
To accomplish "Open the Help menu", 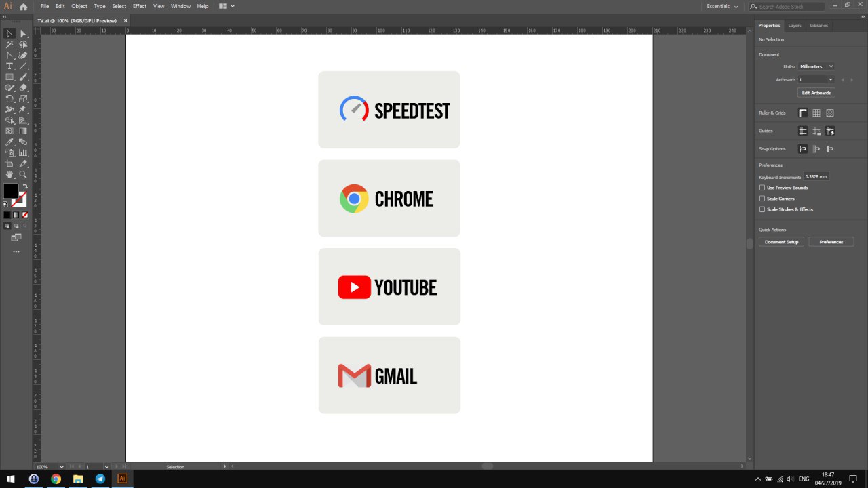I will (x=203, y=6).
